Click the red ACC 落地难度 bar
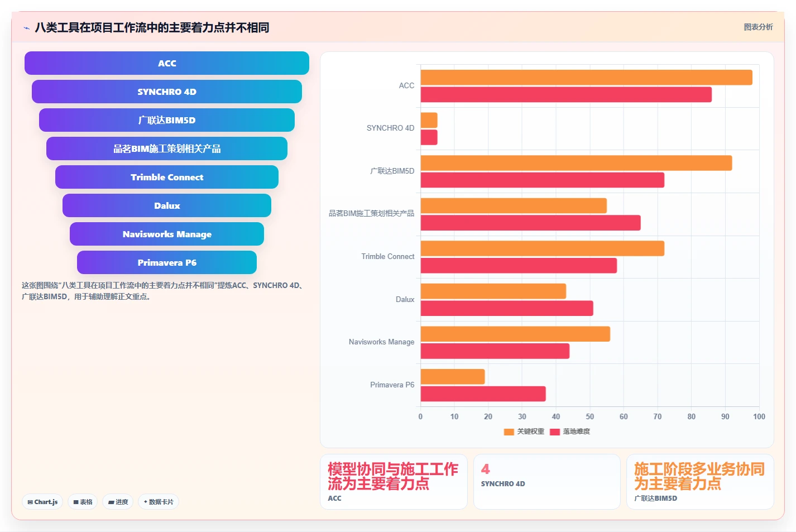The image size is (796, 532). [x=566, y=94]
